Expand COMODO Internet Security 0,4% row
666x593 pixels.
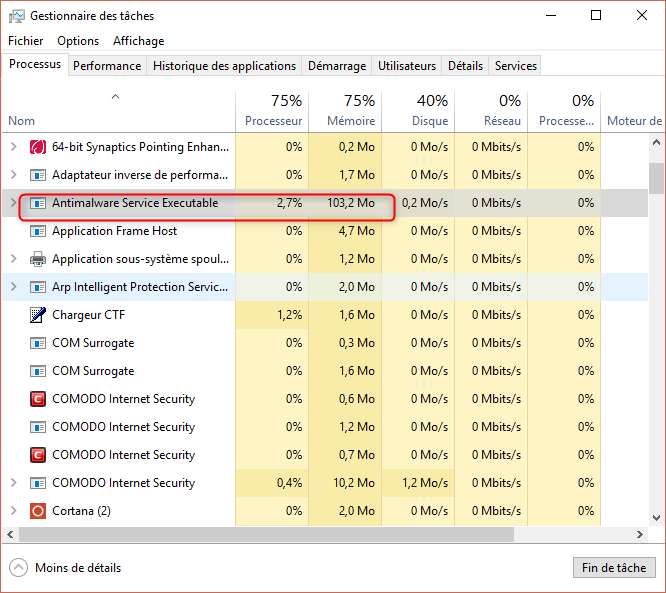point(14,483)
